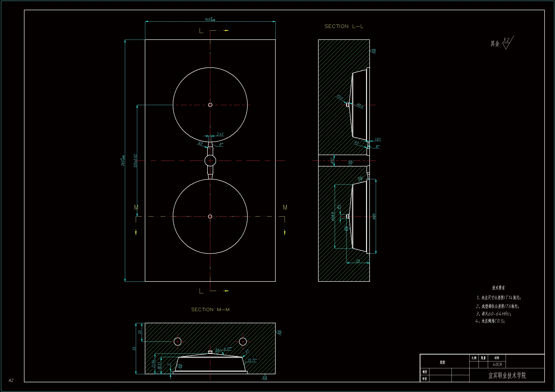Select the 2.41 gate width dimension

(220, 134)
